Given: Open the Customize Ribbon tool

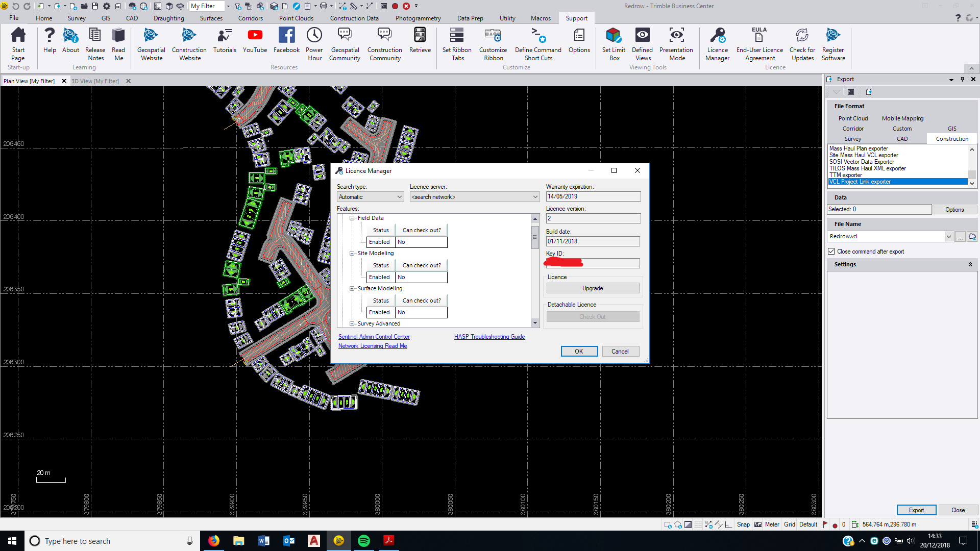Looking at the screenshot, I should (x=493, y=43).
